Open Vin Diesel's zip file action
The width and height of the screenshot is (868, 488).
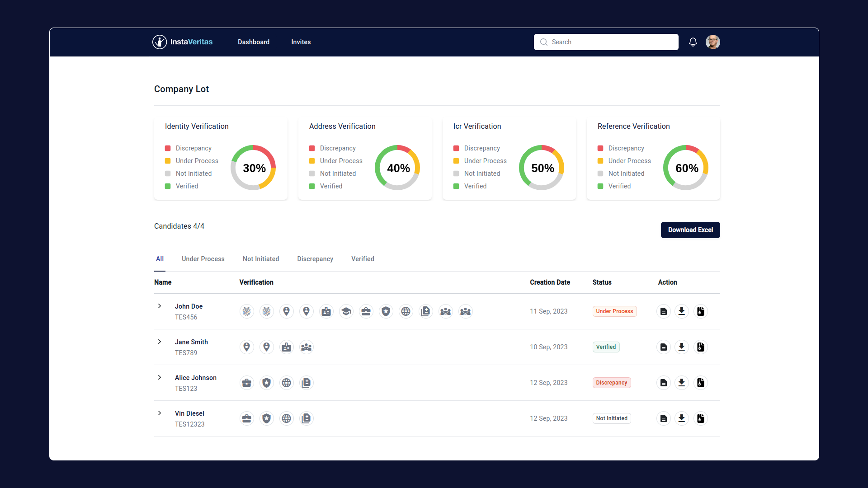701,418
